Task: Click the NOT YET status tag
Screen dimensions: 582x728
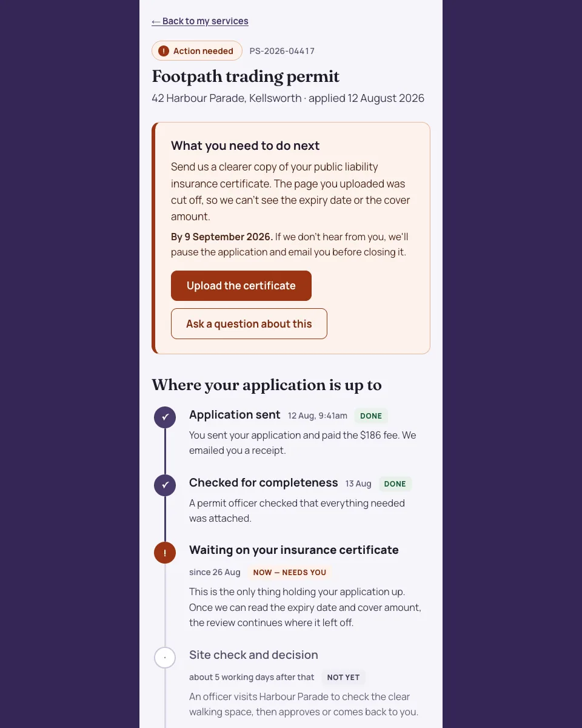Action: click(344, 678)
